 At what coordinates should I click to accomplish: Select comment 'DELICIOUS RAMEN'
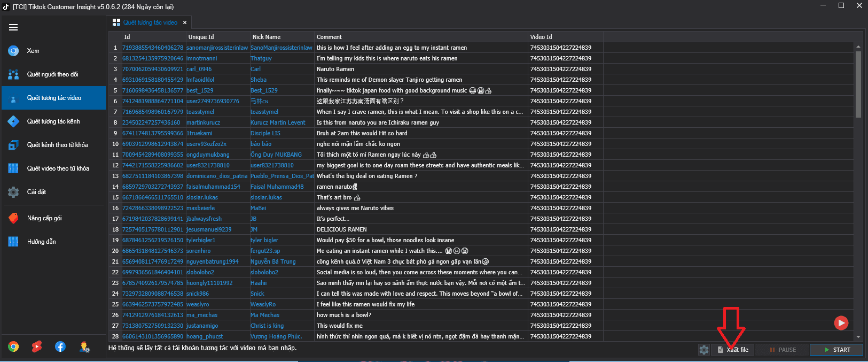(342, 229)
